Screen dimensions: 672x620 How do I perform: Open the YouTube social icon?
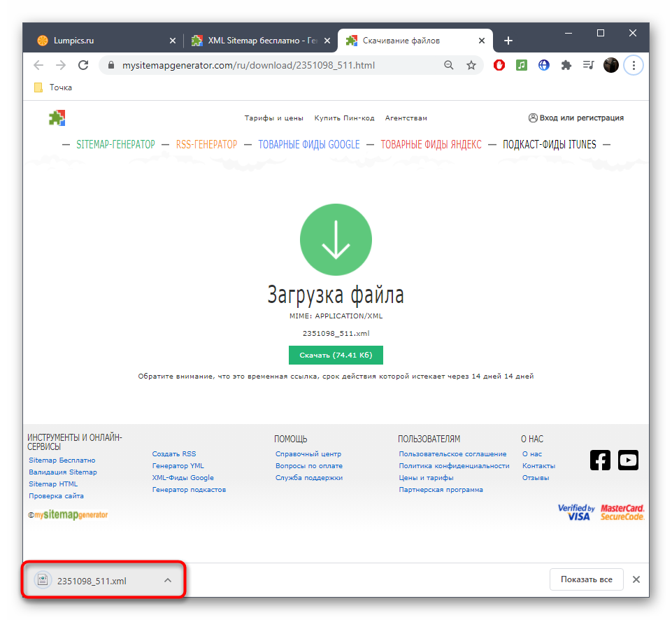(x=628, y=460)
